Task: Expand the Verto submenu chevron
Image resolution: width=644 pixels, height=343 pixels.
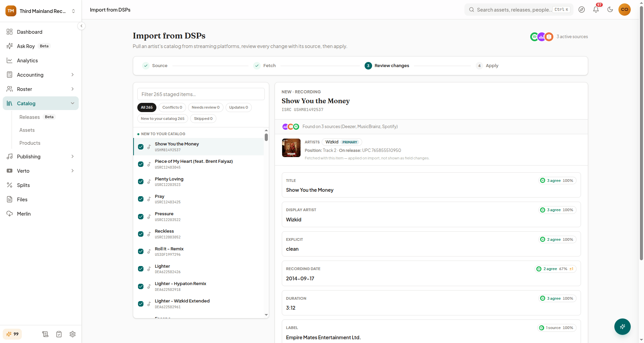Action: tap(73, 171)
